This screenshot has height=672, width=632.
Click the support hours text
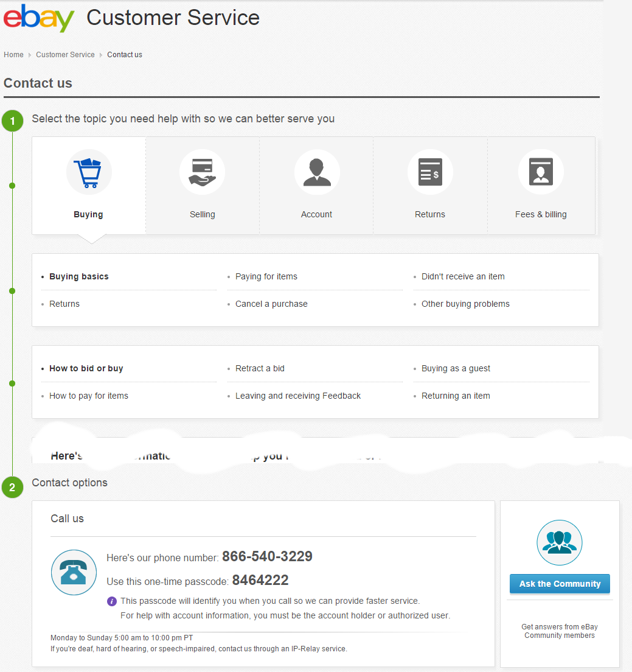tap(122, 638)
